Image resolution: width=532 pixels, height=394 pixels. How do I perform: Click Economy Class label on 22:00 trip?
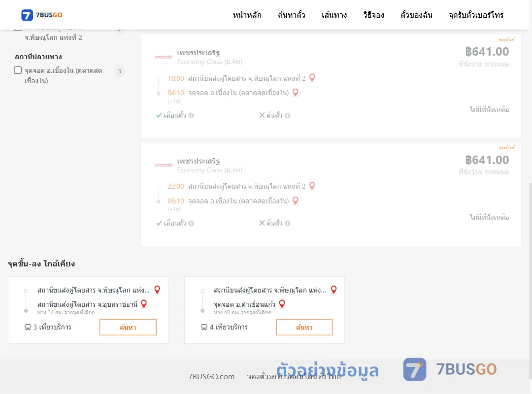coord(210,170)
